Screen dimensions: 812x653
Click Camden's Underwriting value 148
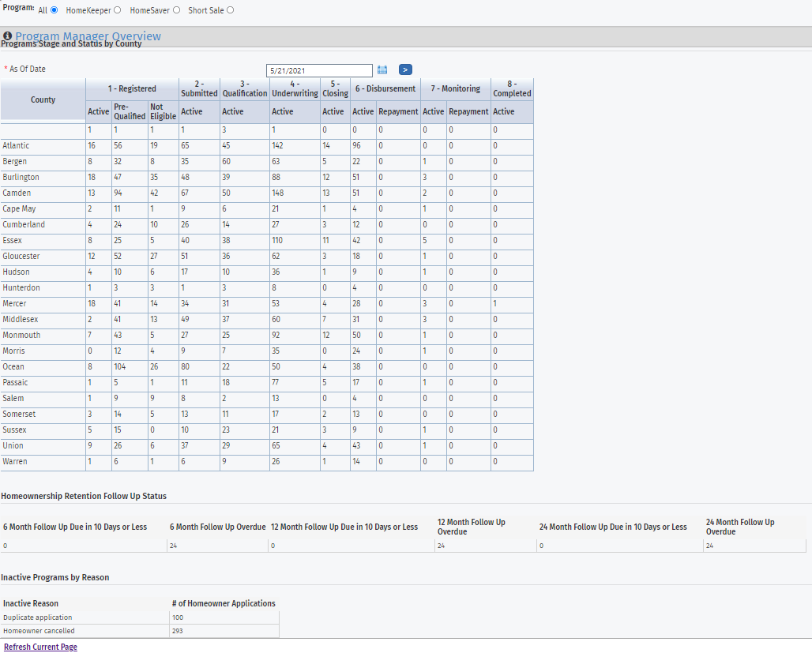(278, 193)
